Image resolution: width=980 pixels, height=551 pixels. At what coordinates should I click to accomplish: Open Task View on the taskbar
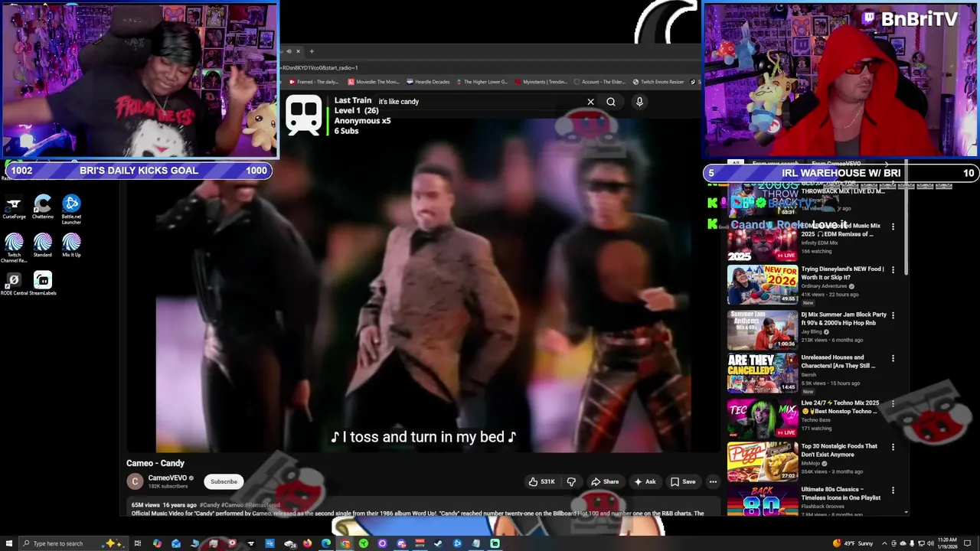click(x=137, y=543)
